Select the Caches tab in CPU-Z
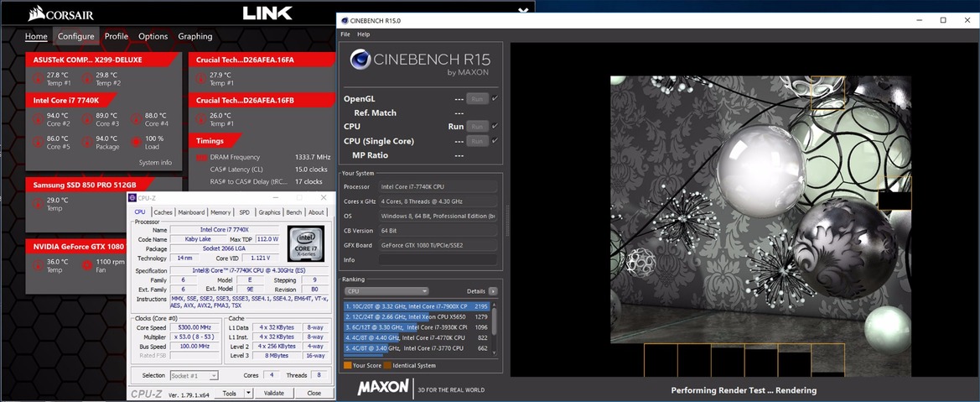980x402 pixels. tap(163, 212)
